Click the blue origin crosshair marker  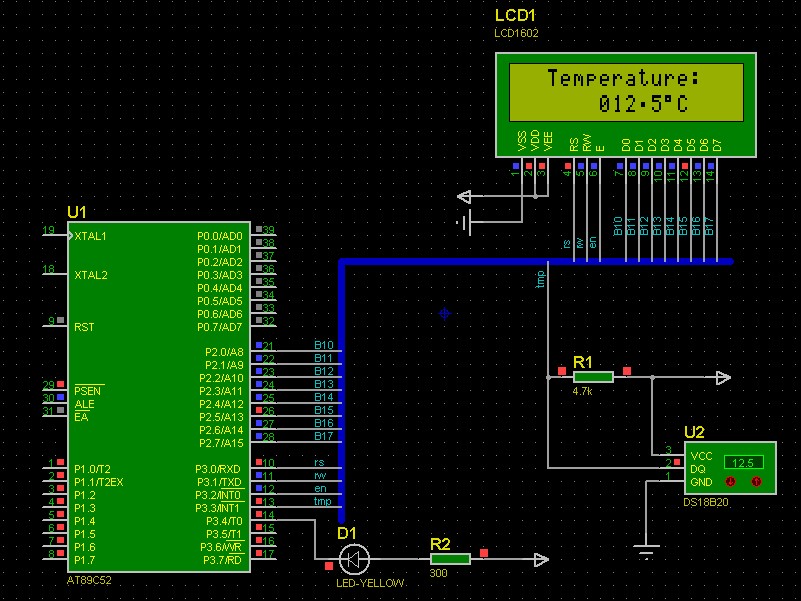[x=444, y=314]
